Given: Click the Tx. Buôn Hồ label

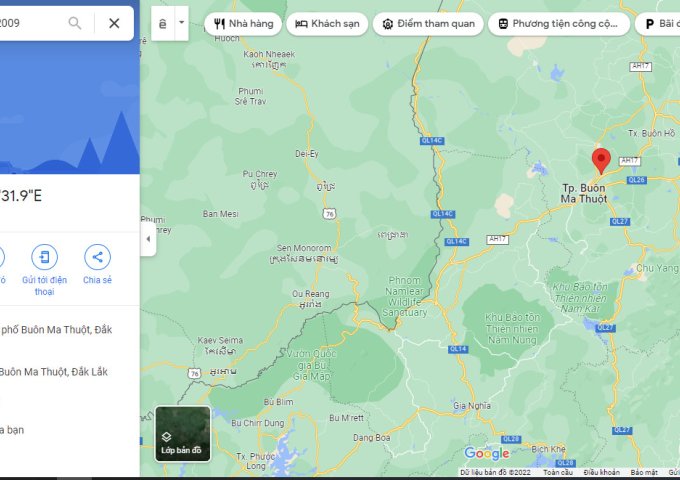Looking at the screenshot, I should [x=652, y=134].
